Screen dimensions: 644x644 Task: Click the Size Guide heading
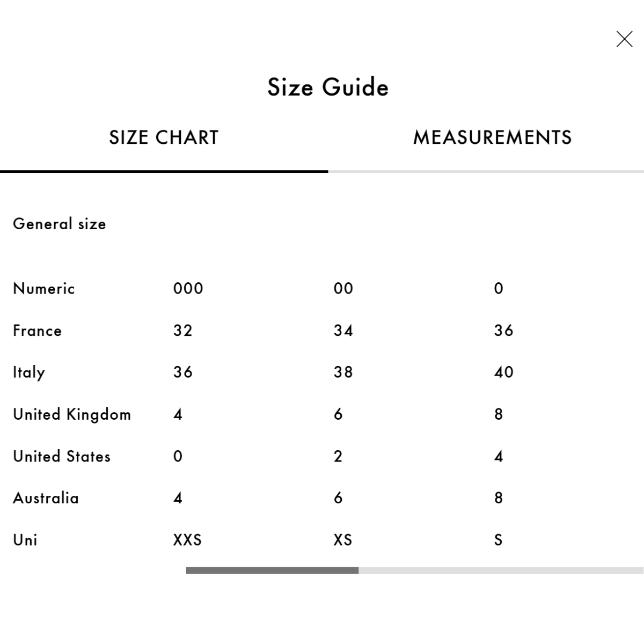click(328, 87)
